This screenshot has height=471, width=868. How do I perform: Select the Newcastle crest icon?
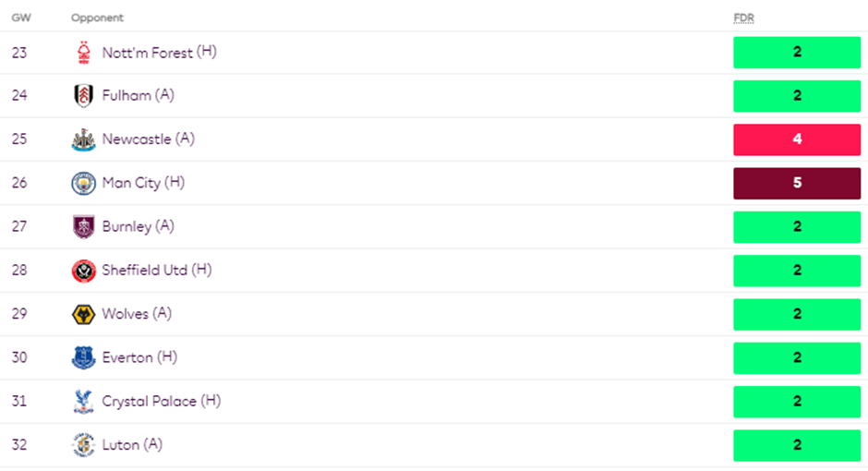(84, 139)
